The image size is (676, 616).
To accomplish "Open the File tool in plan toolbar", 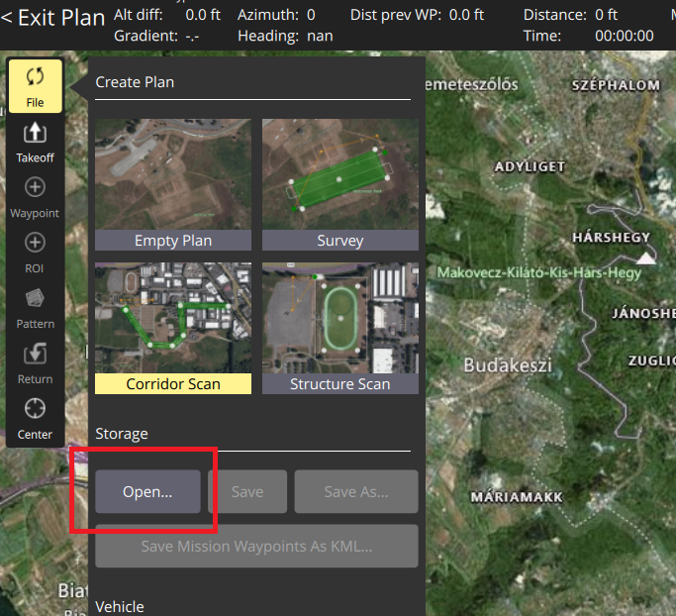I will (35, 86).
